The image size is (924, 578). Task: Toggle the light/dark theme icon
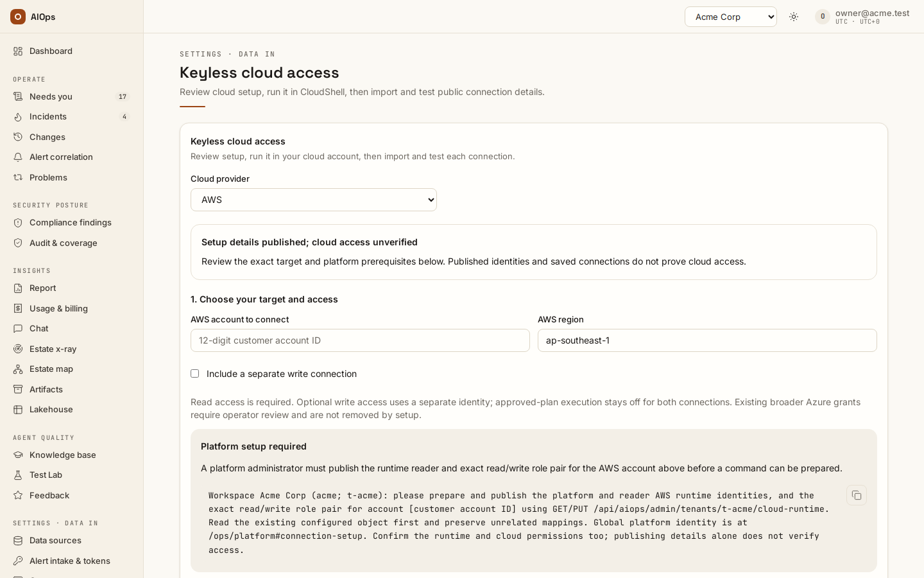click(x=794, y=17)
